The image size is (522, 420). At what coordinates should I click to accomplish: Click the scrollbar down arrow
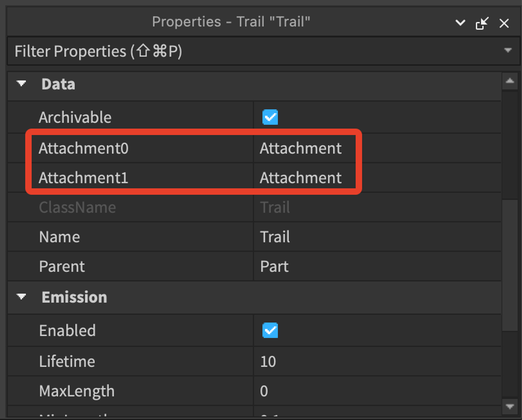(x=510, y=407)
